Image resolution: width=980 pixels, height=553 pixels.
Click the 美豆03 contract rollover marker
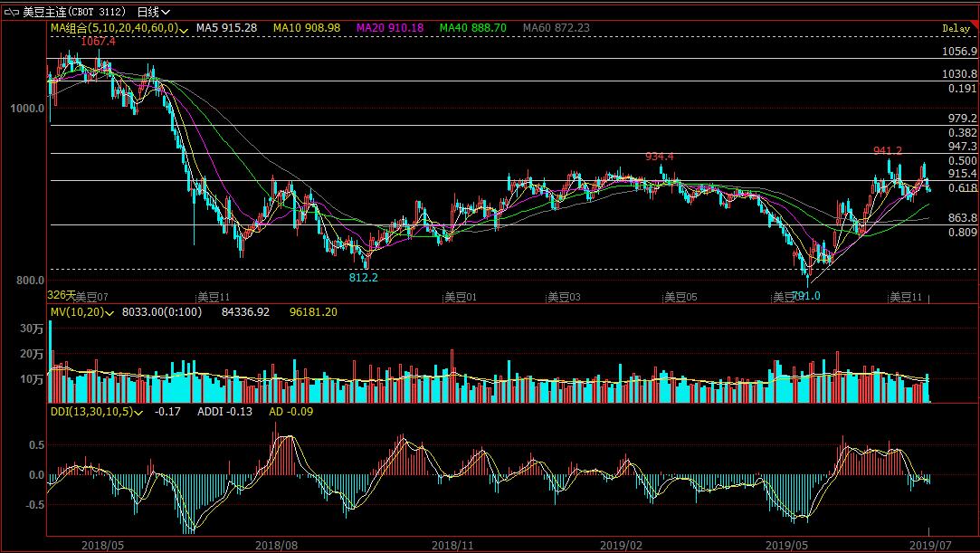[x=563, y=296]
